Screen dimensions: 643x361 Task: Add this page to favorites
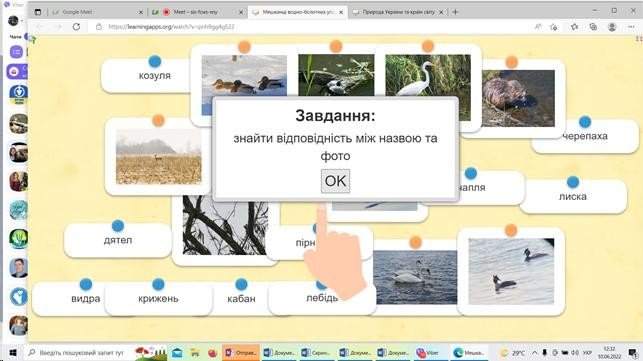(x=554, y=27)
